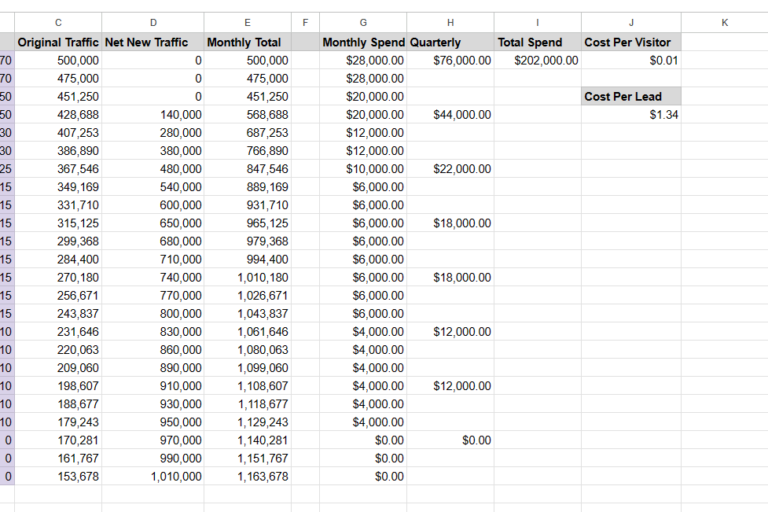Click the Cost Per Visitor header cell

click(x=631, y=42)
